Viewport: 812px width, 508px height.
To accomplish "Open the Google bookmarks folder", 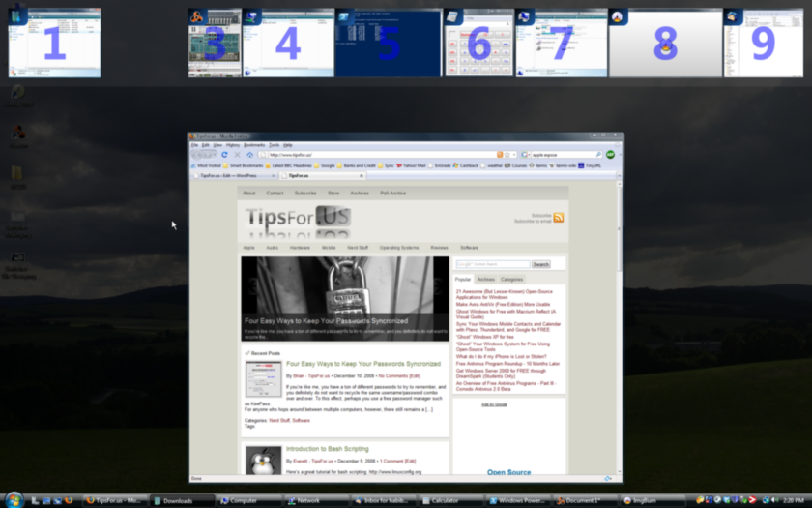I will coord(324,165).
